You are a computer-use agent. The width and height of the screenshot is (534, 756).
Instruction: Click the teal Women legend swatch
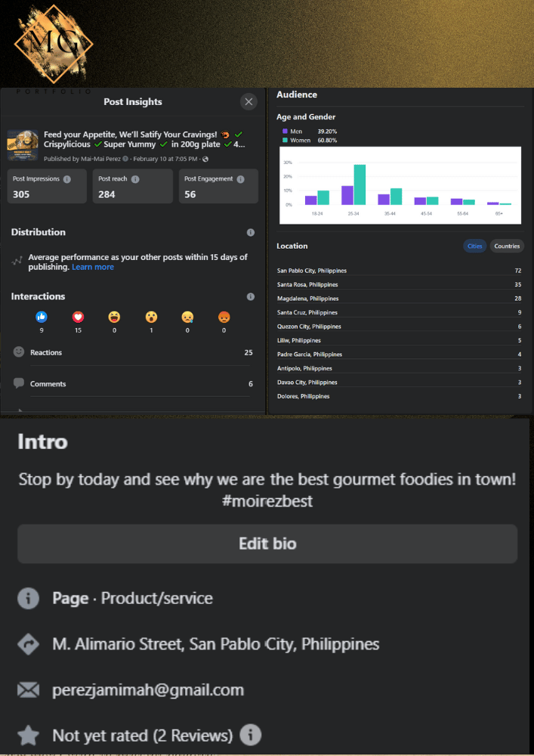tap(284, 141)
